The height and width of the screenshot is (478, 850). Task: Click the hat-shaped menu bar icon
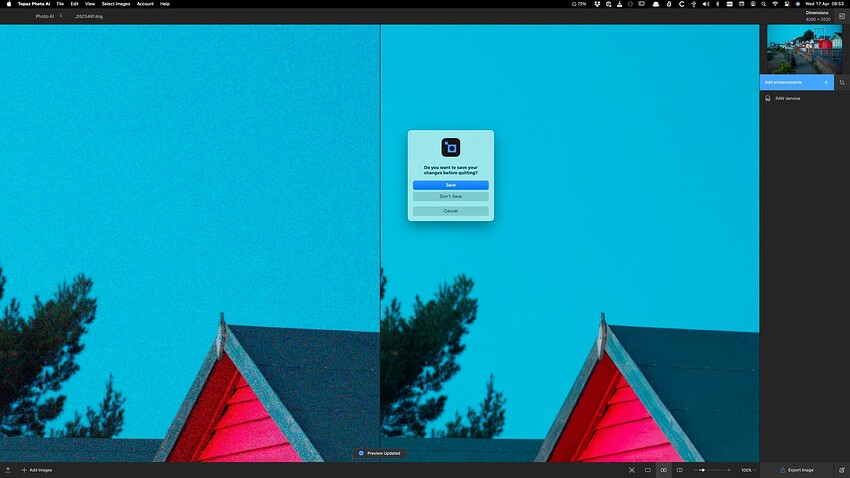[656, 4]
